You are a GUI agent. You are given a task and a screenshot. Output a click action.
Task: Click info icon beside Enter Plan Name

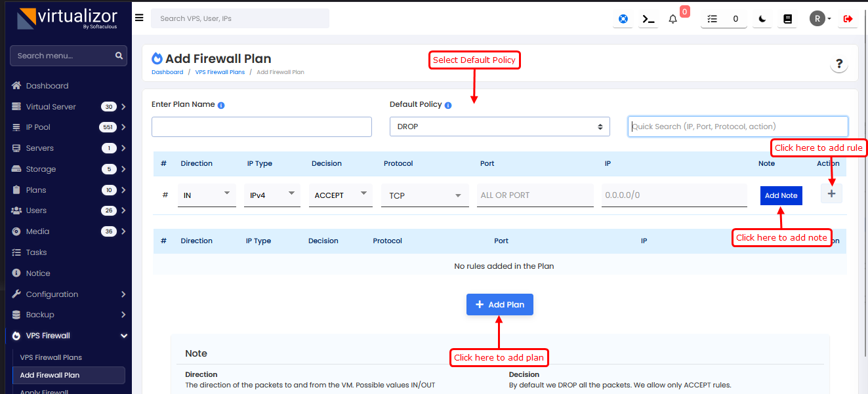point(221,105)
